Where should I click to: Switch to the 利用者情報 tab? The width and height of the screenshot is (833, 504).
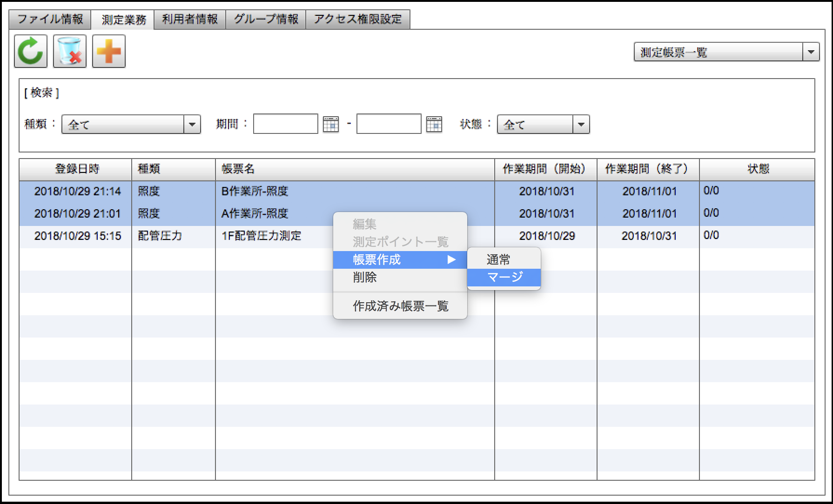click(x=190, y=20)
